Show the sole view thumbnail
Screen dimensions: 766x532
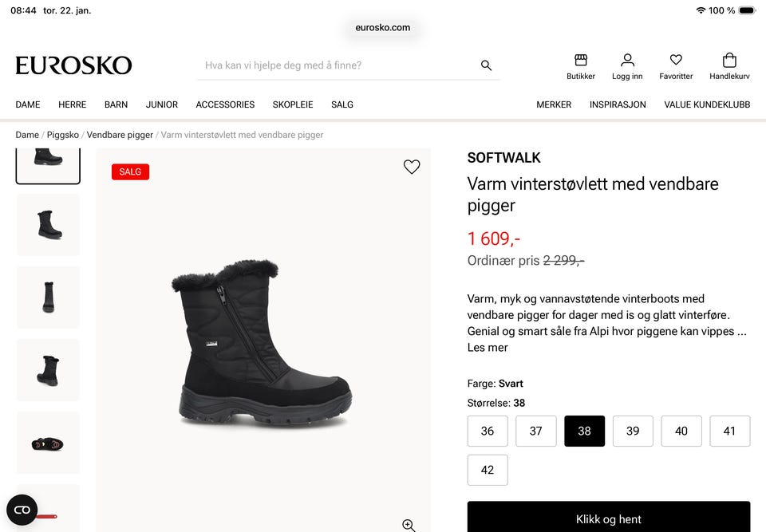(x=48, y=443)
